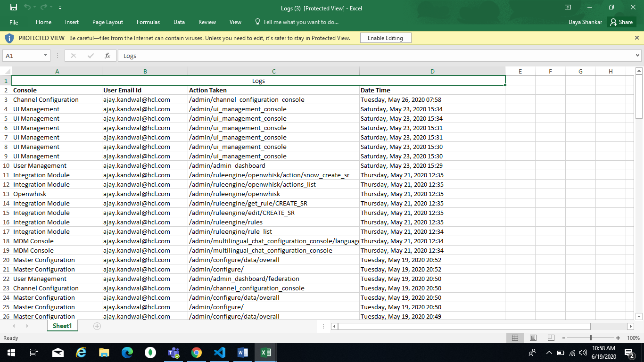644x362 pixels.
Task: Click the Save icon in title bar
Action: pos(14,8)
